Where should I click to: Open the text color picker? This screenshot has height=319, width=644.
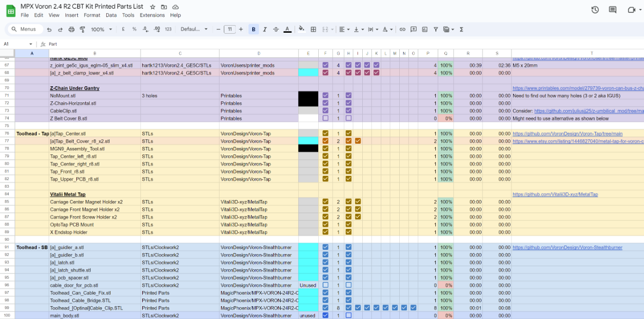pyautogui.click(x=287, y=29)
